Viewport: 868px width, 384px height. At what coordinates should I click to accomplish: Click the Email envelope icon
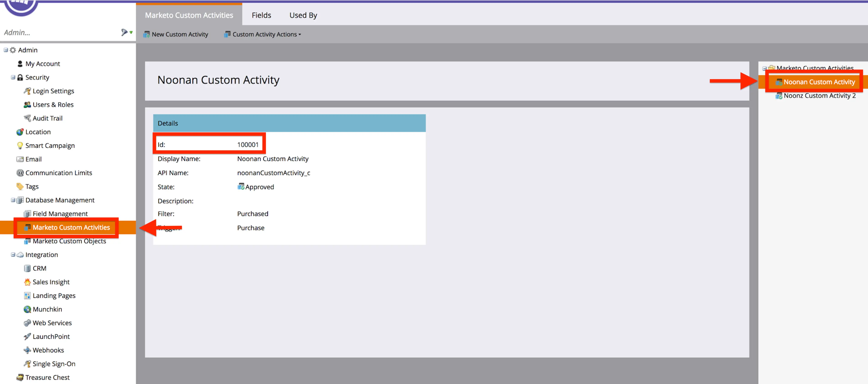pos(20,159)
